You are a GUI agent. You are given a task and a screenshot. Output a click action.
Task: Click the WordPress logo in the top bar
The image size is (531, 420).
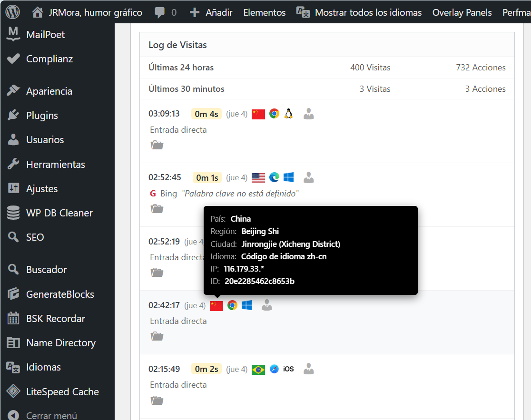pyautogui.click(x=12, y=12)
